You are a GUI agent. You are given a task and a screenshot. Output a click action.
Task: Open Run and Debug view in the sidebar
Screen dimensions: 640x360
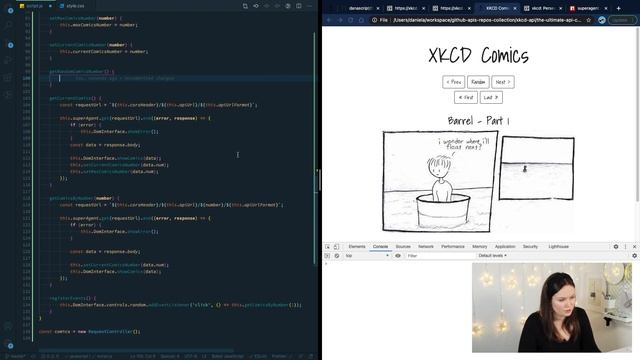tap(8, 61)
